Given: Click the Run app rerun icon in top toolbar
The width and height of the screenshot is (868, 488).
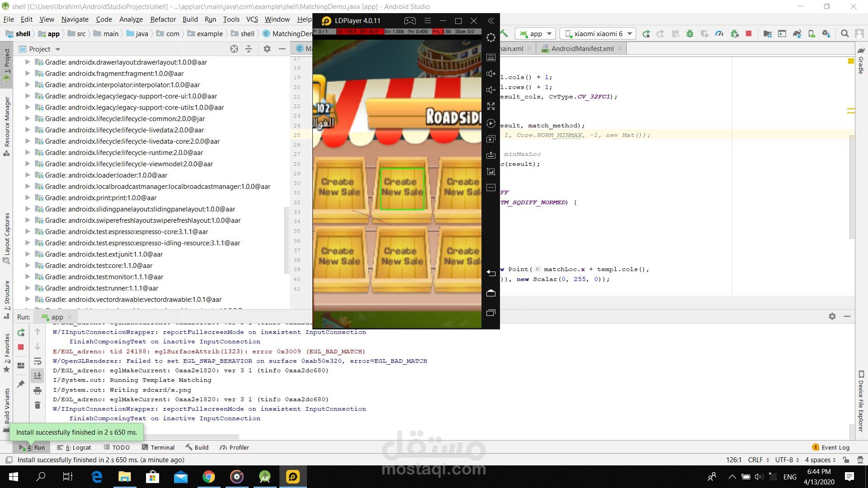Looking at the screenshot, I should (646, 33).
